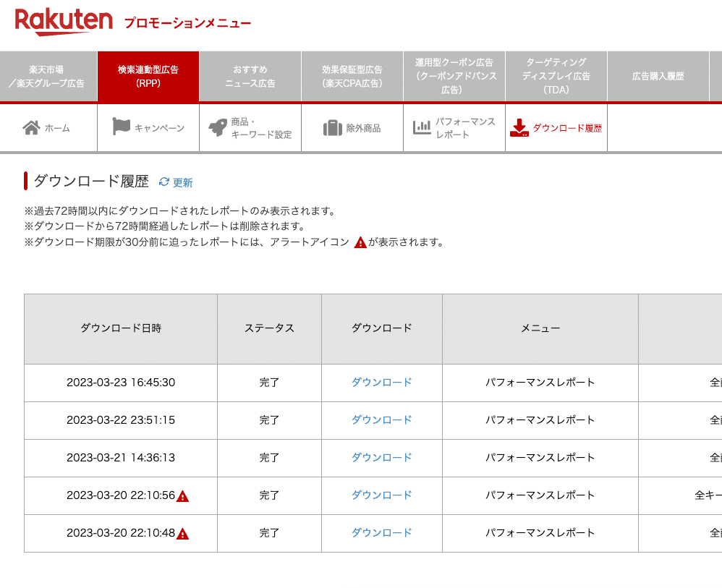Viewport: 722px width, 588px height.
Task: Click the ダウンロード履歴 page heading
Action: pyautogui.click(x=91, y=181)
